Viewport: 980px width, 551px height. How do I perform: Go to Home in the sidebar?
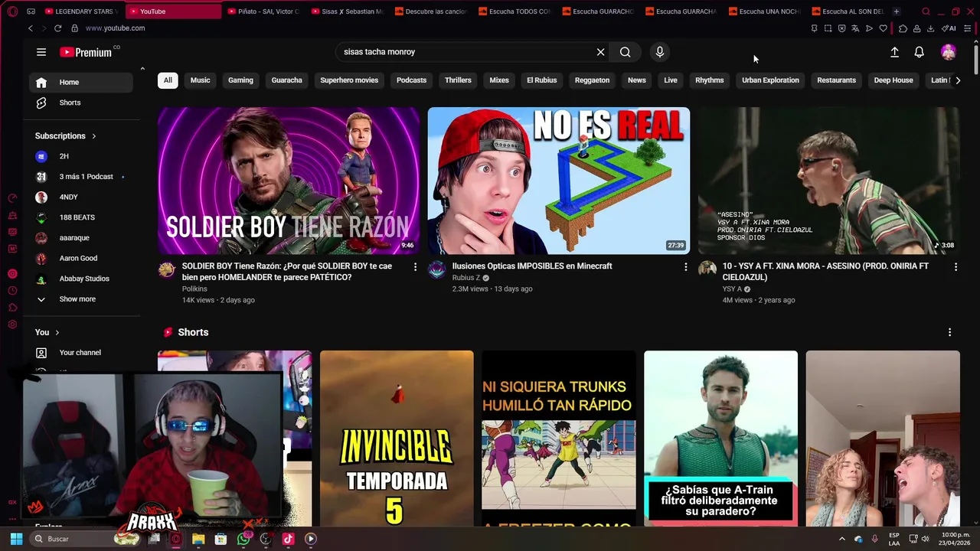coord(81,83)
